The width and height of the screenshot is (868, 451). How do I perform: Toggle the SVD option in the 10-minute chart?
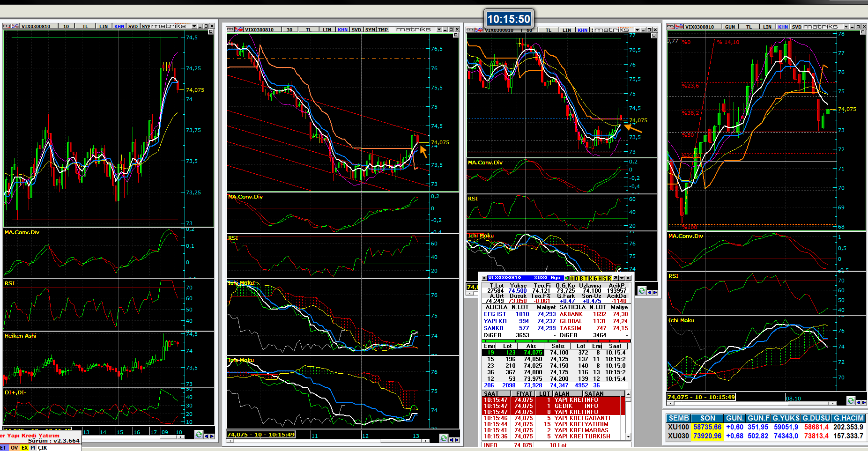click(133, 26)
